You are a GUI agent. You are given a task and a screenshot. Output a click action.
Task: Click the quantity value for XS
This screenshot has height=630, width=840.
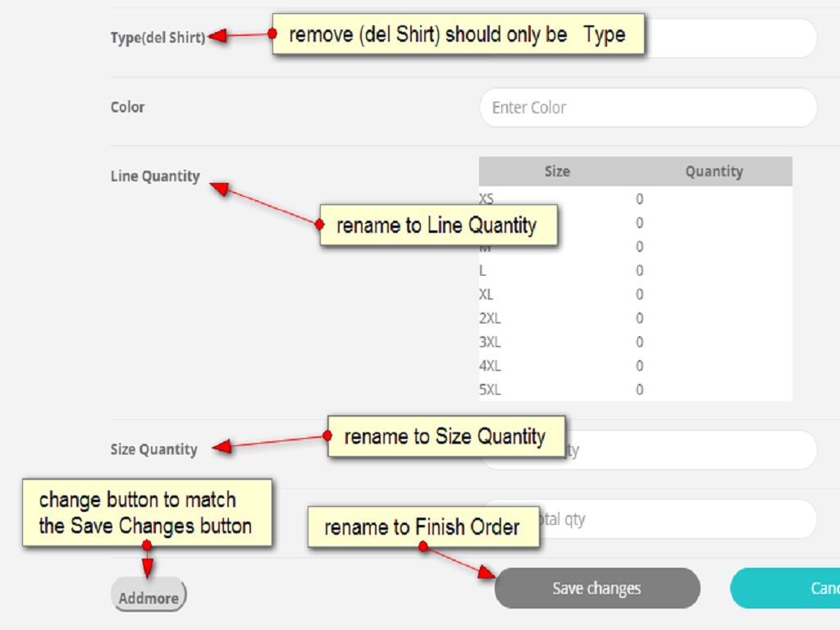click(x=639, y=199)
